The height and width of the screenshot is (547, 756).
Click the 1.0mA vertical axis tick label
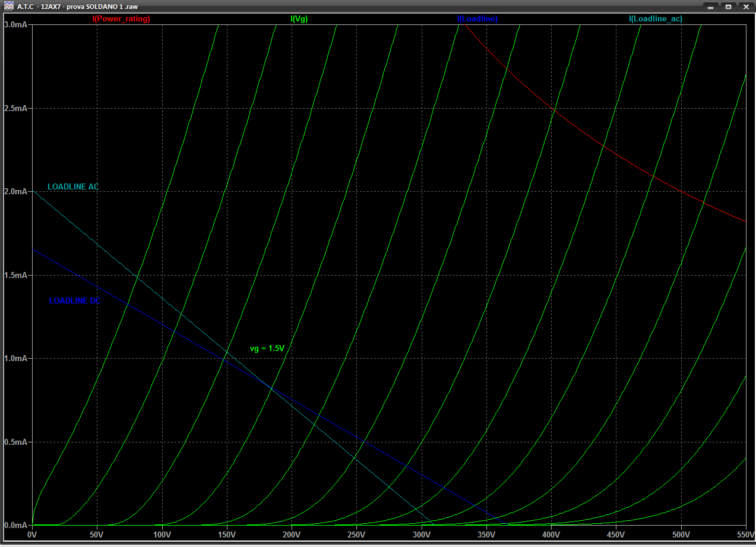tap(16, 359)
